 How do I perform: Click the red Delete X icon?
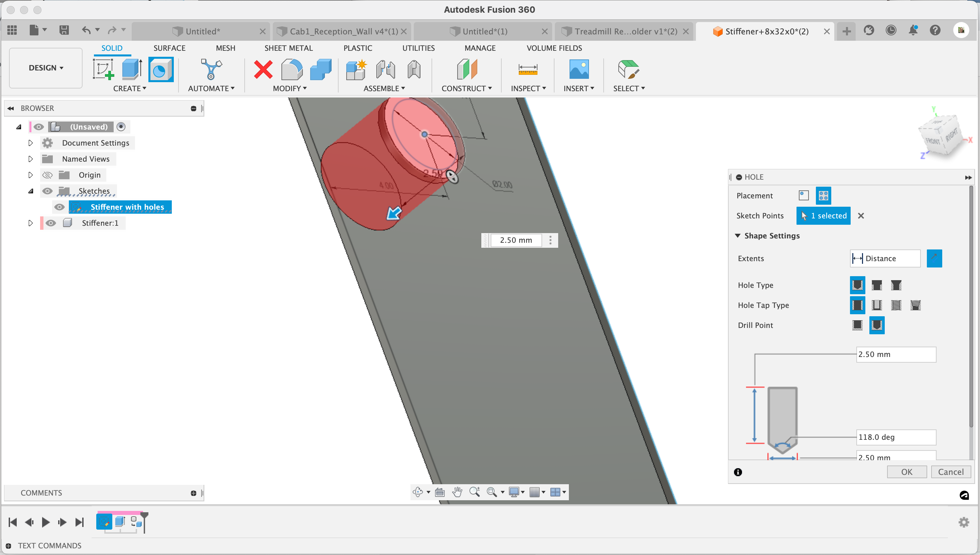pyautogui.click(x=263, y=69)
